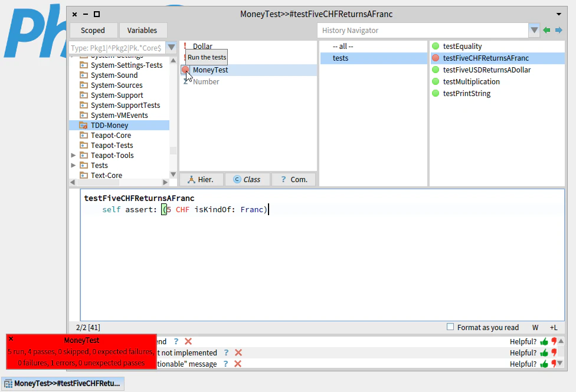This screenshot has height=392, width=576.
Task: Select the "-- all --" protocol
Action: coord(374,46)
